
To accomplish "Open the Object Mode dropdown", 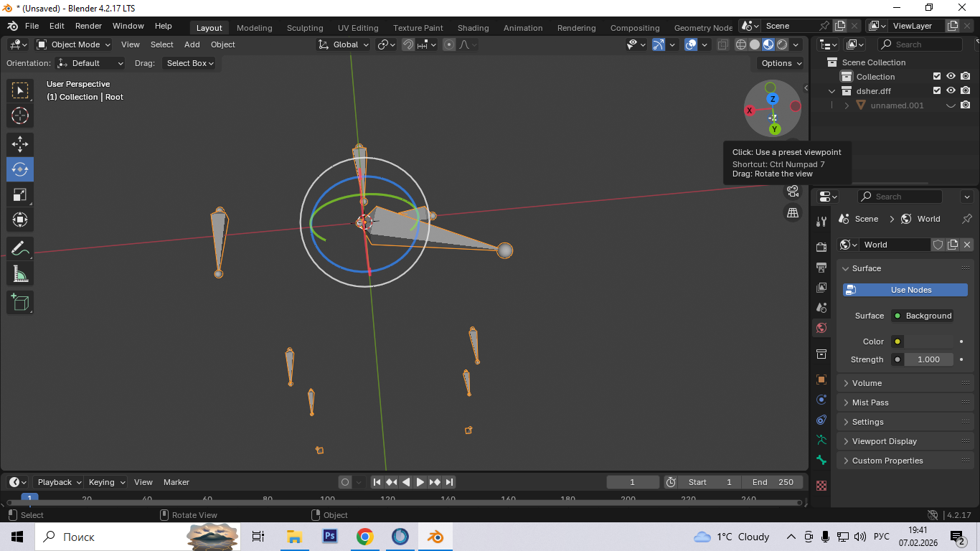I will (x=74, y=44).
